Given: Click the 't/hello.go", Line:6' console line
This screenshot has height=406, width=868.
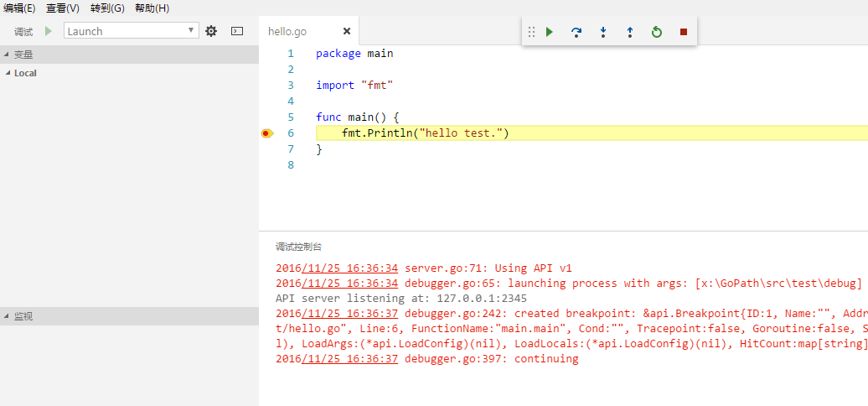Looking at the screenshot, I should 572,329.
